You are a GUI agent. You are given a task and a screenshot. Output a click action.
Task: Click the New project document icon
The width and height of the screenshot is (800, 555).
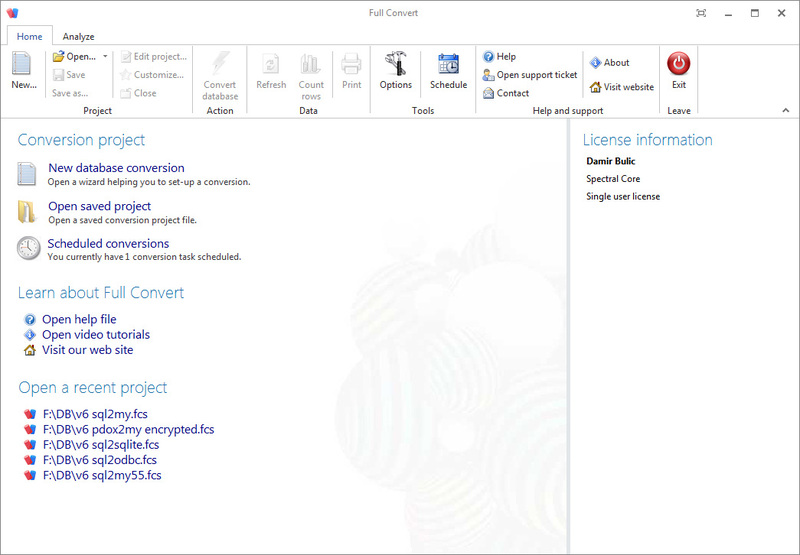coord(22,63)
